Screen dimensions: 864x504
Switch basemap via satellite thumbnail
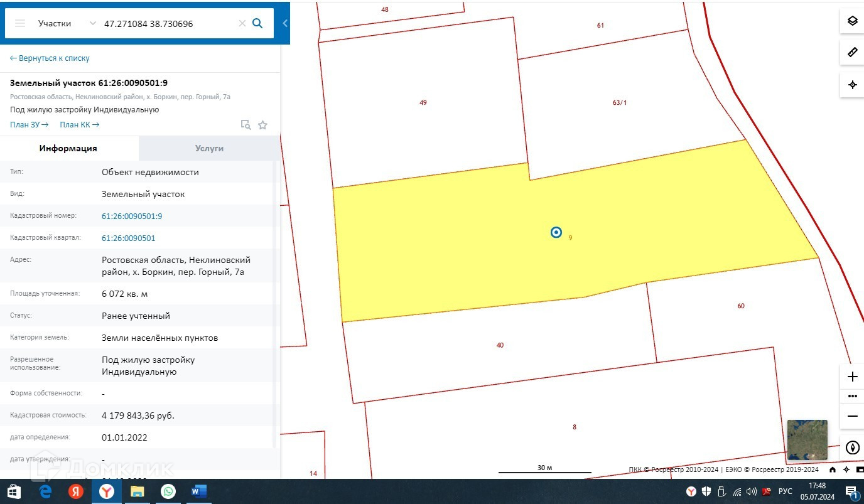pos(807,440)
